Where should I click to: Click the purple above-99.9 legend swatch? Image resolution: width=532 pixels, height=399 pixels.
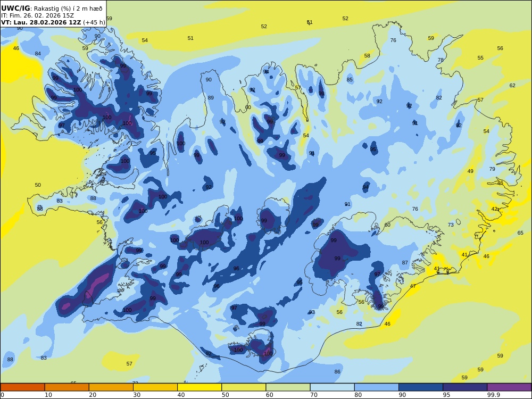(x=509, y=387)
